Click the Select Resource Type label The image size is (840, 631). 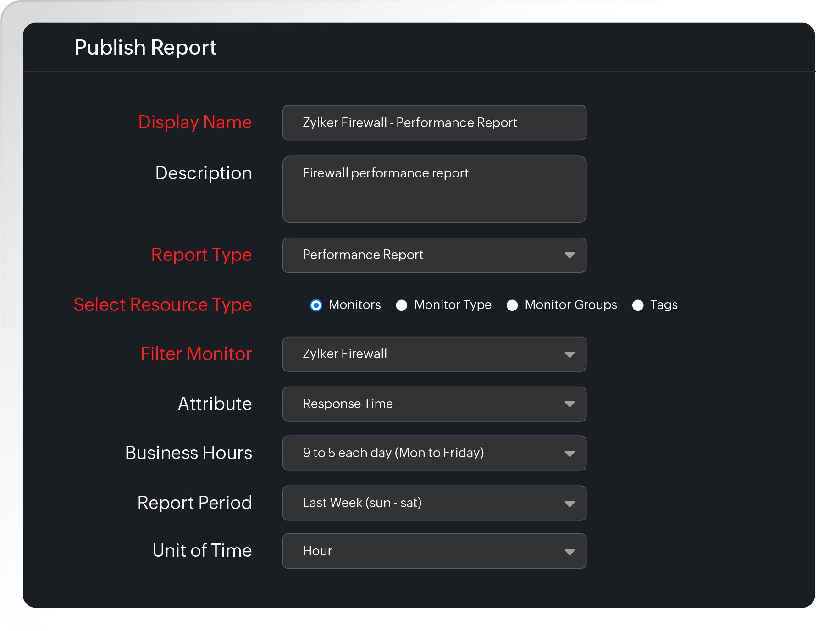[x=163, y=304]
